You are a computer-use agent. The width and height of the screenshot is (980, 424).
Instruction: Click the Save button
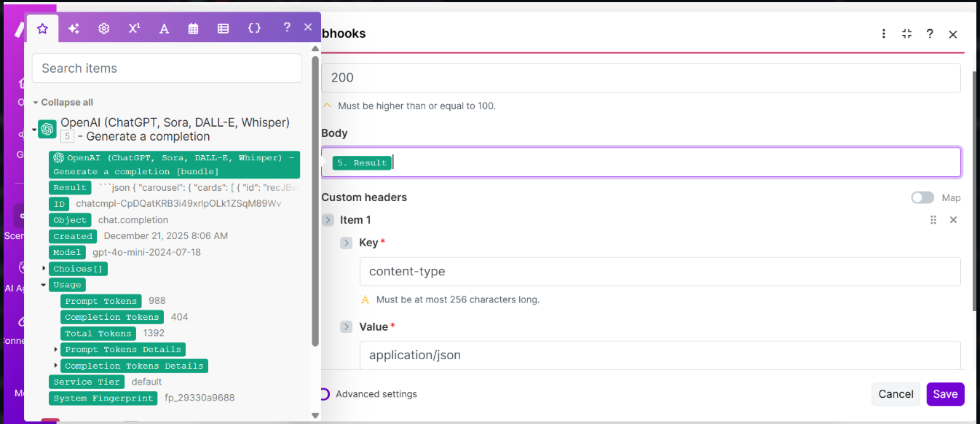tap(945, 394)
